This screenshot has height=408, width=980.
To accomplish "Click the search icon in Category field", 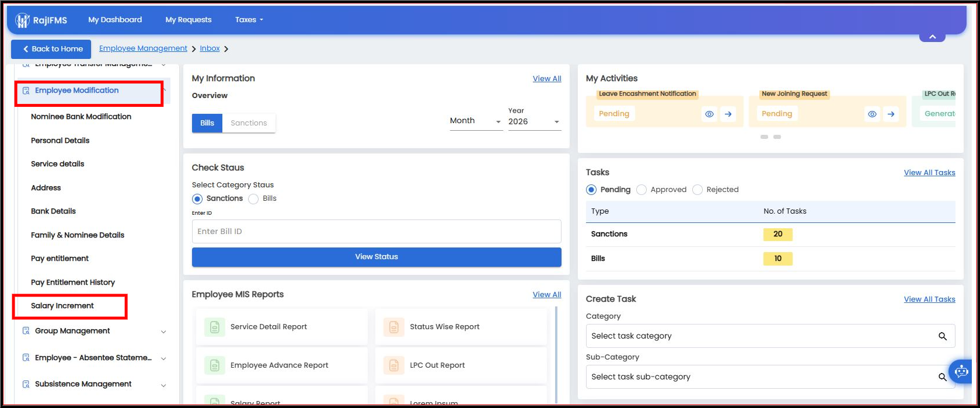I will [x=942, y=336].
